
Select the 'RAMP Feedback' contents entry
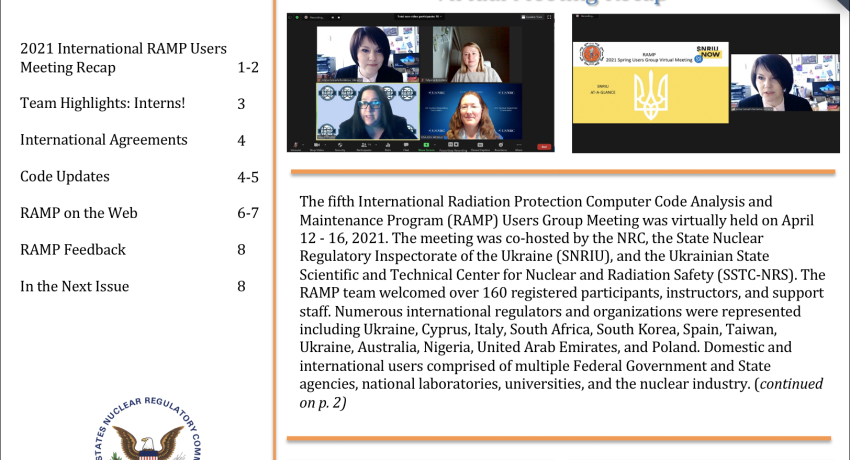coord(73,250)
